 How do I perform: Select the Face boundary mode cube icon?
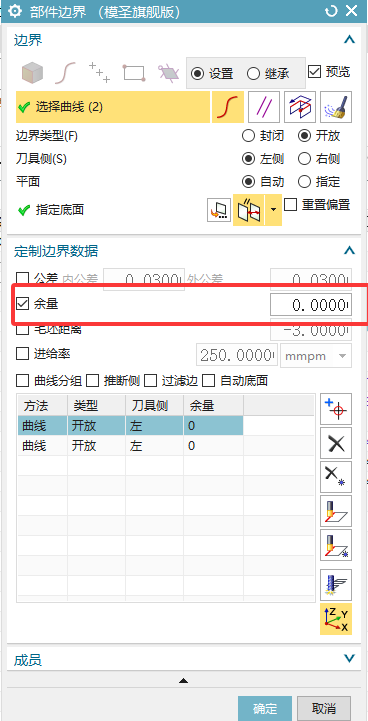(x=32, y=73)
